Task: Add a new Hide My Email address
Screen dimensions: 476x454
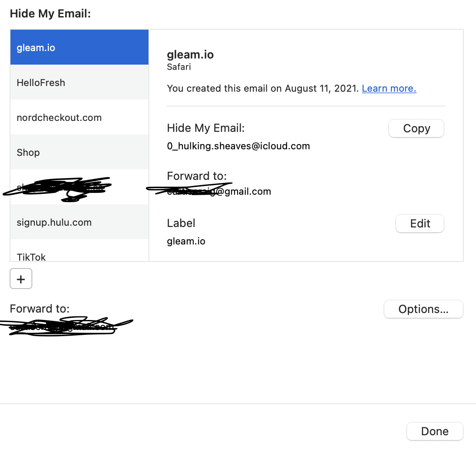Action: coord(21,279)
